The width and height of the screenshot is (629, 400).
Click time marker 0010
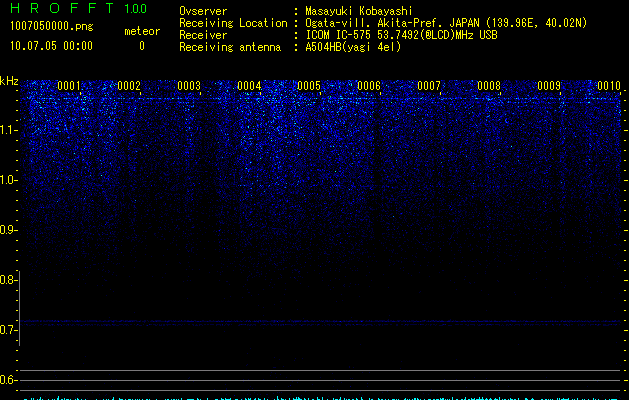(609, 85)
